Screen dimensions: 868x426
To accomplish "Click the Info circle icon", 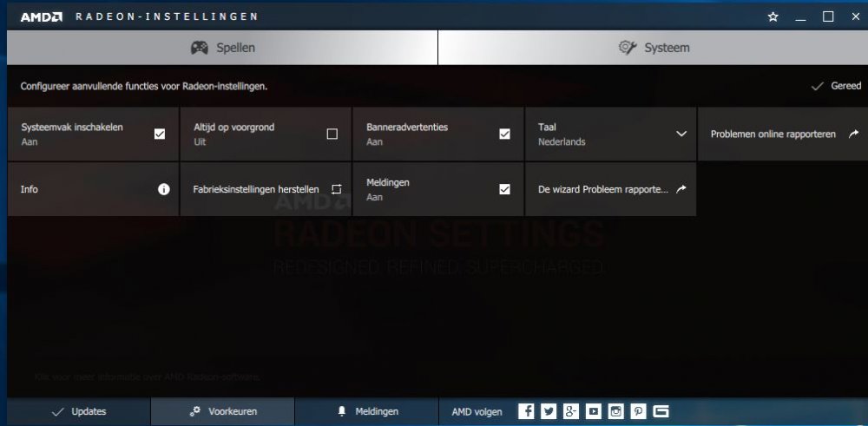I will coord(164,189).
